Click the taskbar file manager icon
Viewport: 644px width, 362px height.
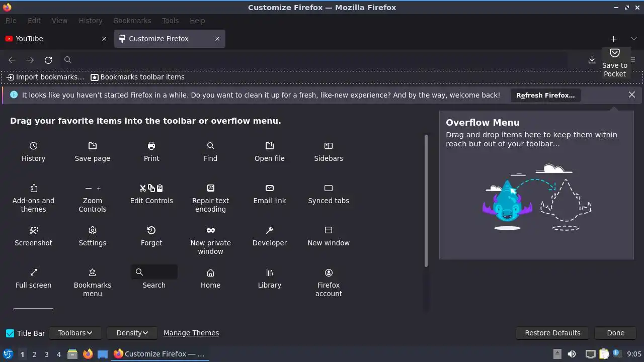(72, 354)
